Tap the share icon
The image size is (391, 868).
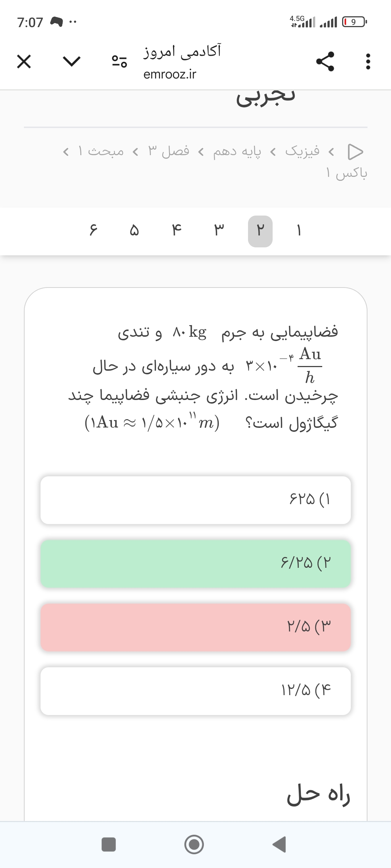(x=325, y=61)
